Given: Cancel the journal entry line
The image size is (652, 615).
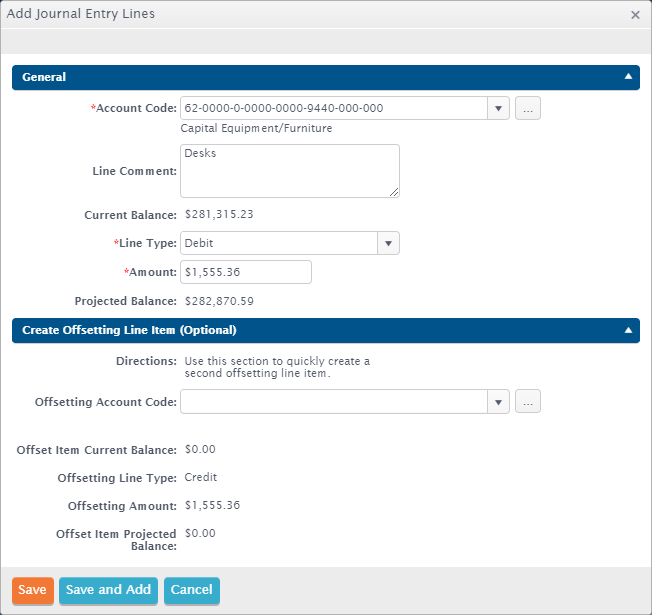Looking at the screenshot, I should (191, 590).
